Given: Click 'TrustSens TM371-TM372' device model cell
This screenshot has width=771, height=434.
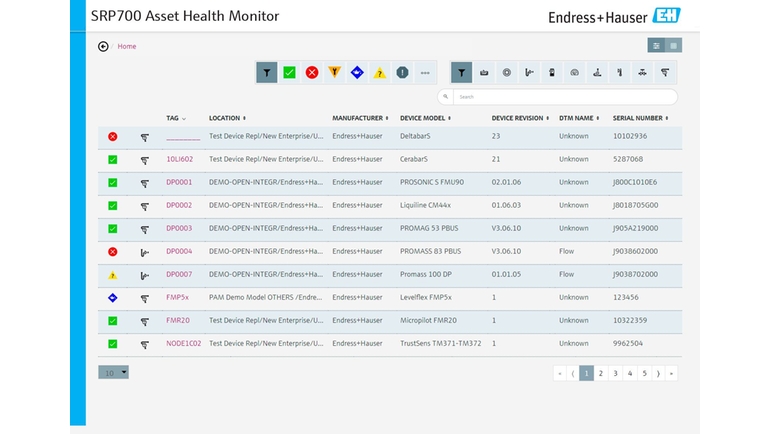Looking at the screenshot, I should point(441,344).
